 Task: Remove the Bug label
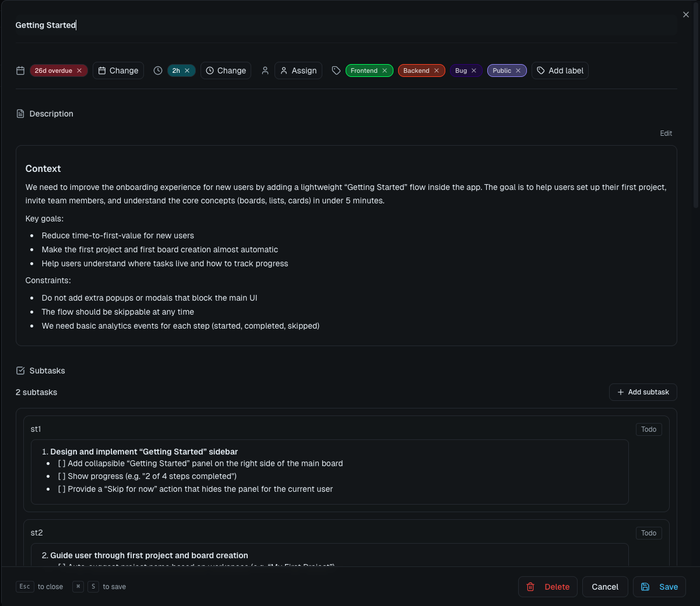[x=474, y=70]
